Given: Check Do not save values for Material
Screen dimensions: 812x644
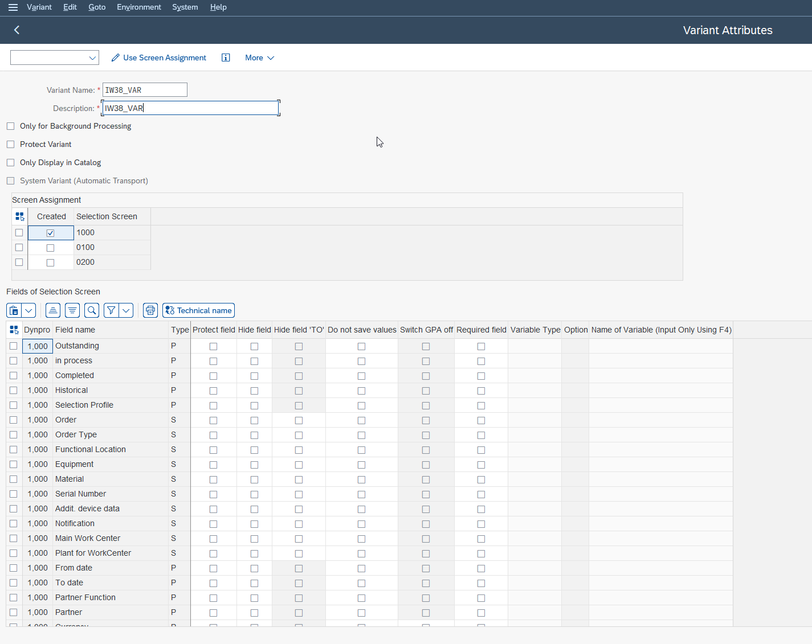Looking at the screenshot, I should 361,479.
